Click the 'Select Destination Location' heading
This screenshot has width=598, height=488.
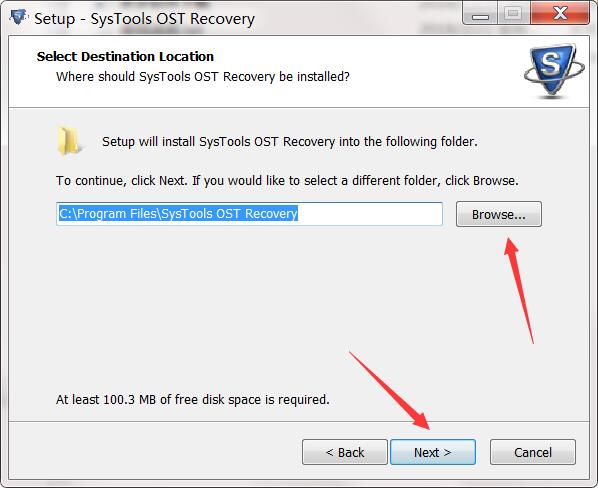[125, 56]
